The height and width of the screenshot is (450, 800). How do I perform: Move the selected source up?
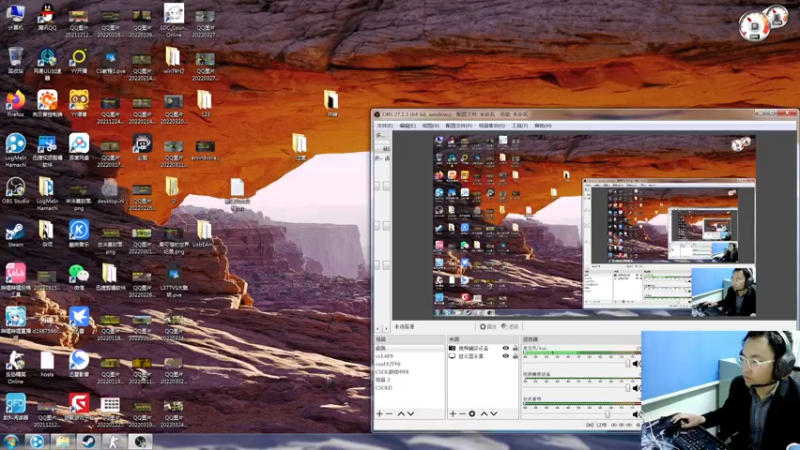[x=484, y=414]
